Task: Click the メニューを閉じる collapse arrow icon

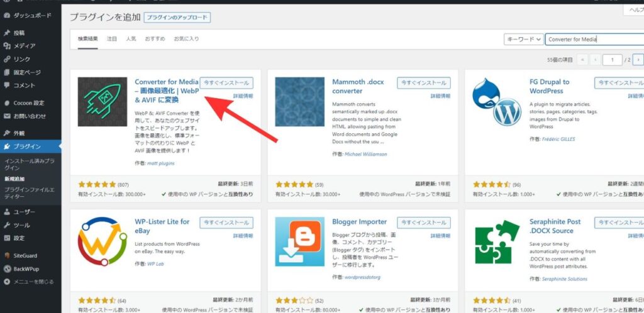Action: pyautogui.click(x=6, y=282)
